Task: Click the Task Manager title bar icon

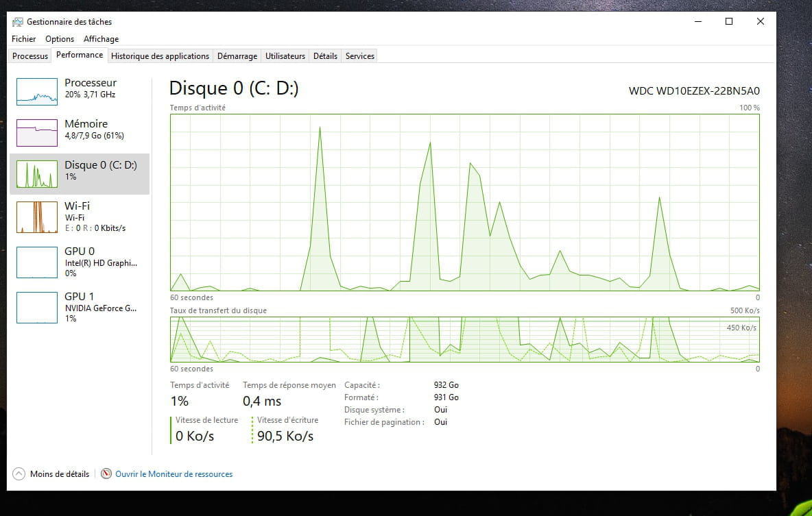Action: tap(18, 22)
